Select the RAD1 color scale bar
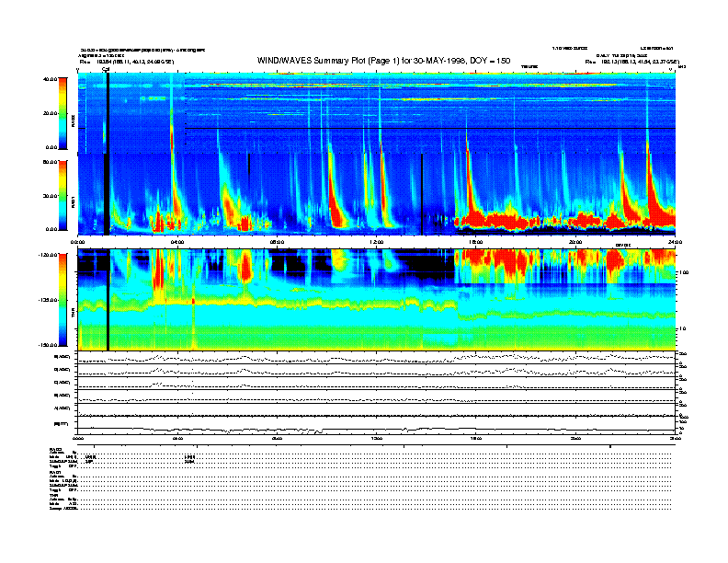 pos(63,195)
